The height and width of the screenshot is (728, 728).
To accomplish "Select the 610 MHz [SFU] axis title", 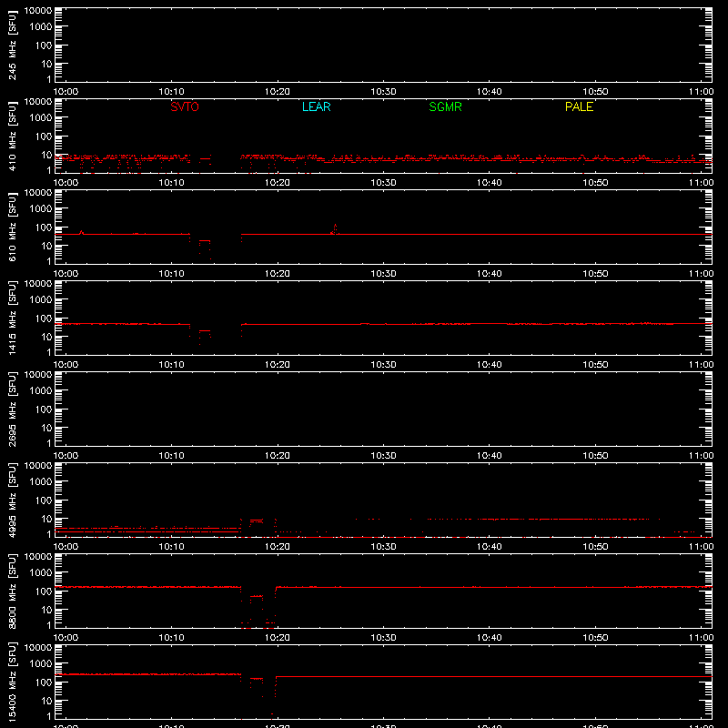I will click(x=13, y=227).
